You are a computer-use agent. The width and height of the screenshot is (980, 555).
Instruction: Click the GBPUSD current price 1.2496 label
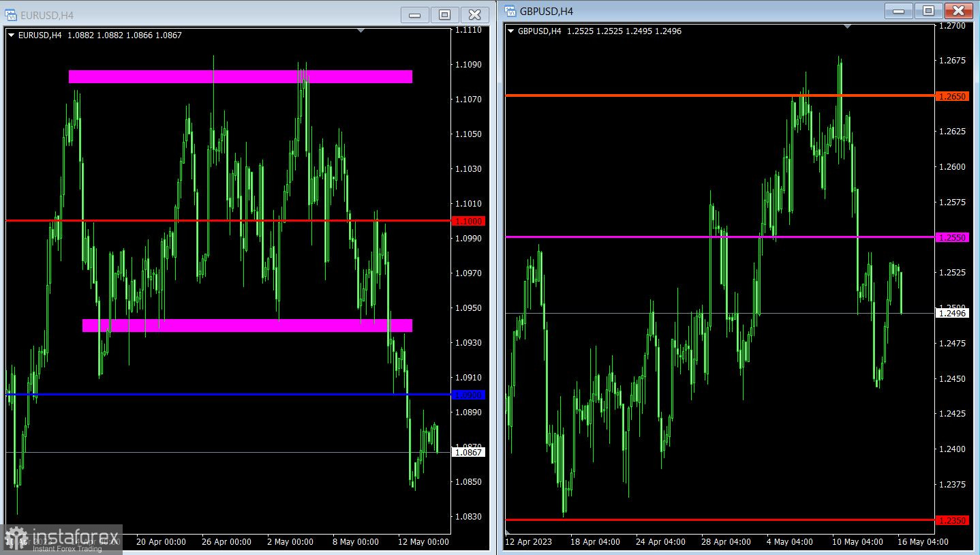[953, 313]
